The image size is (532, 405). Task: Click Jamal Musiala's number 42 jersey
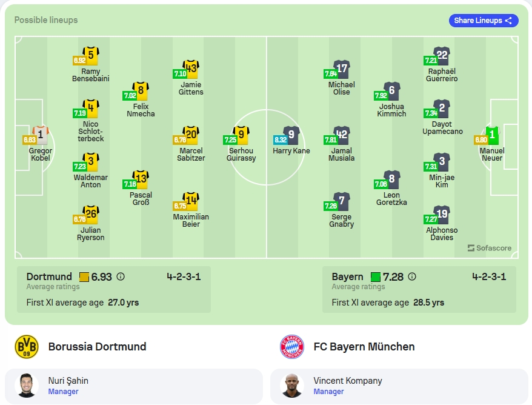tap(342, 135)
